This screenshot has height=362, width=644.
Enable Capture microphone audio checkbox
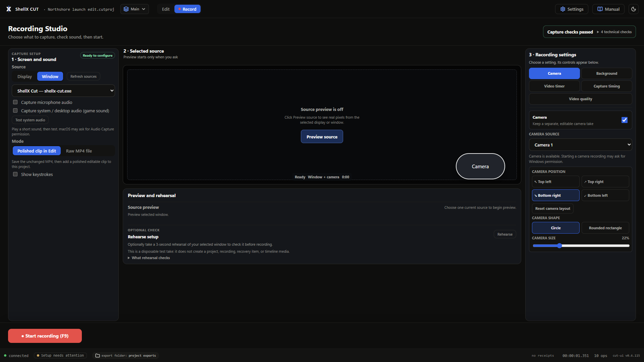[x=15, y=102]
